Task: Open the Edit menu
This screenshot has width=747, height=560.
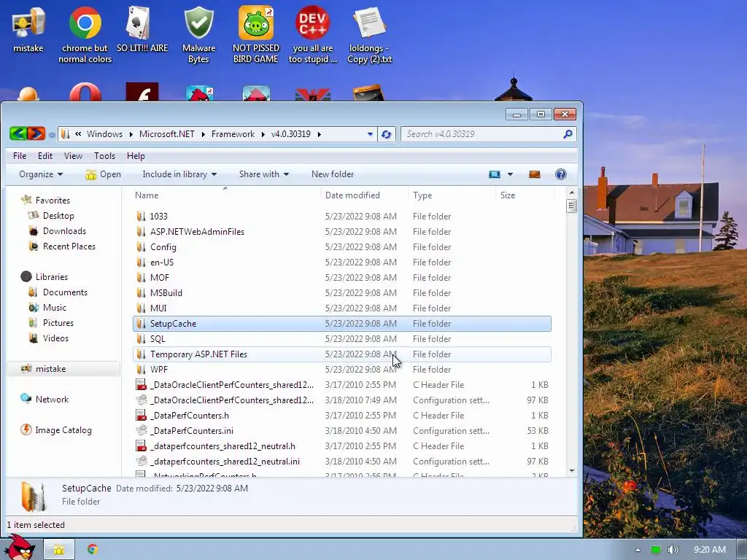Action: point(45,156)
